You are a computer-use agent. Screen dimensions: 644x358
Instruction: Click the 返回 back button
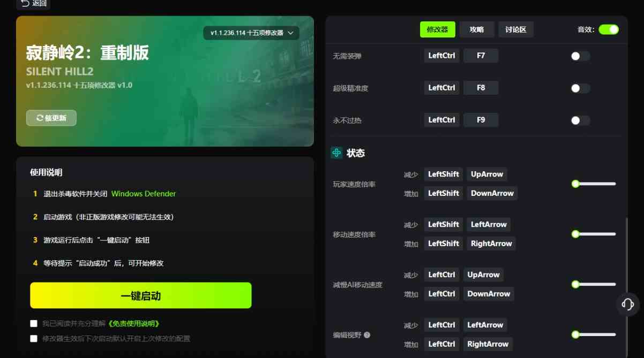click(x=33, y=4)
